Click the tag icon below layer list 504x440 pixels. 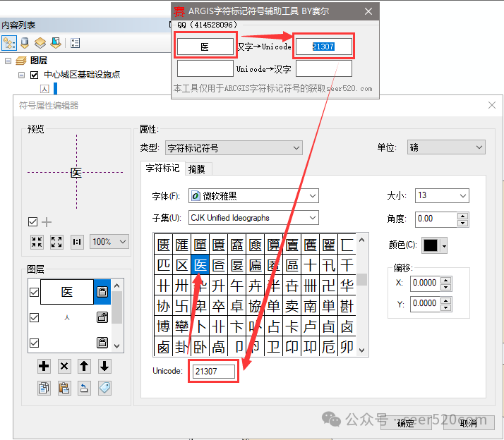pyautogui.click(x=104, y=389)
